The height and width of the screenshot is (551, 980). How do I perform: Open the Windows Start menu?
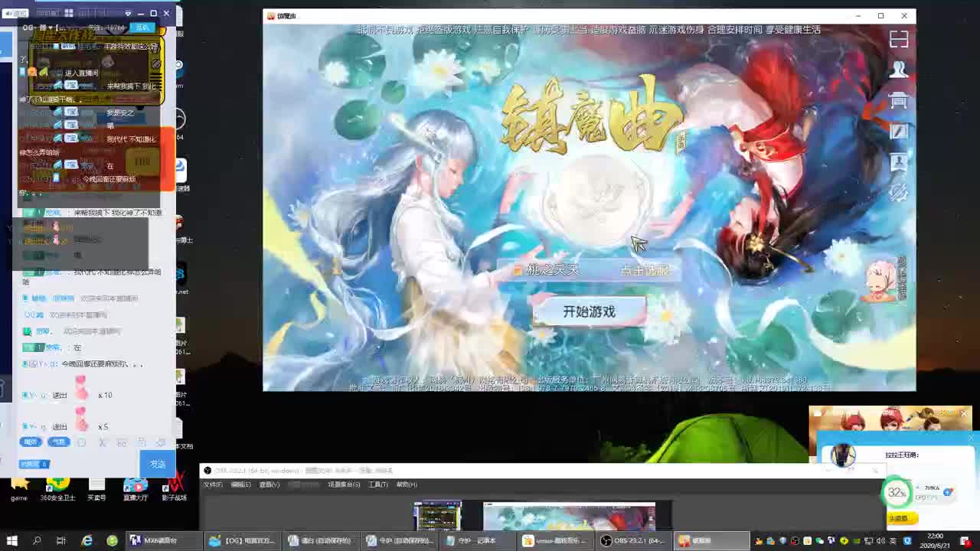(12, 540)
